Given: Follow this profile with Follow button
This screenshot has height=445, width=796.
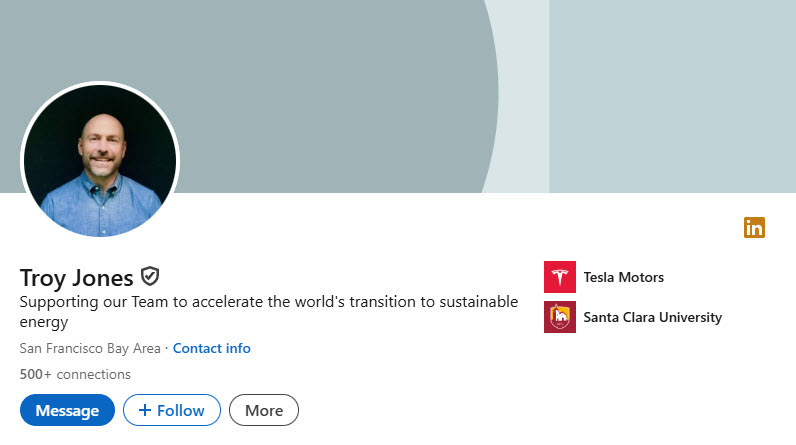Looking at the screenshot, I should [x=171, y=410].
